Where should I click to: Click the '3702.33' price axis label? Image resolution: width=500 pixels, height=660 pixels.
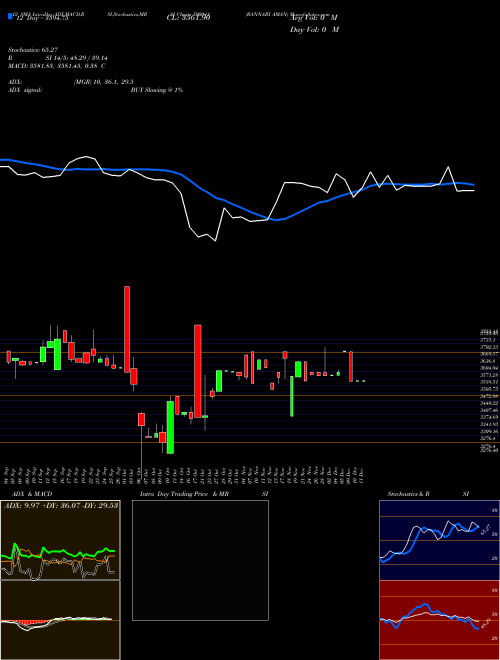pos(489,347)
